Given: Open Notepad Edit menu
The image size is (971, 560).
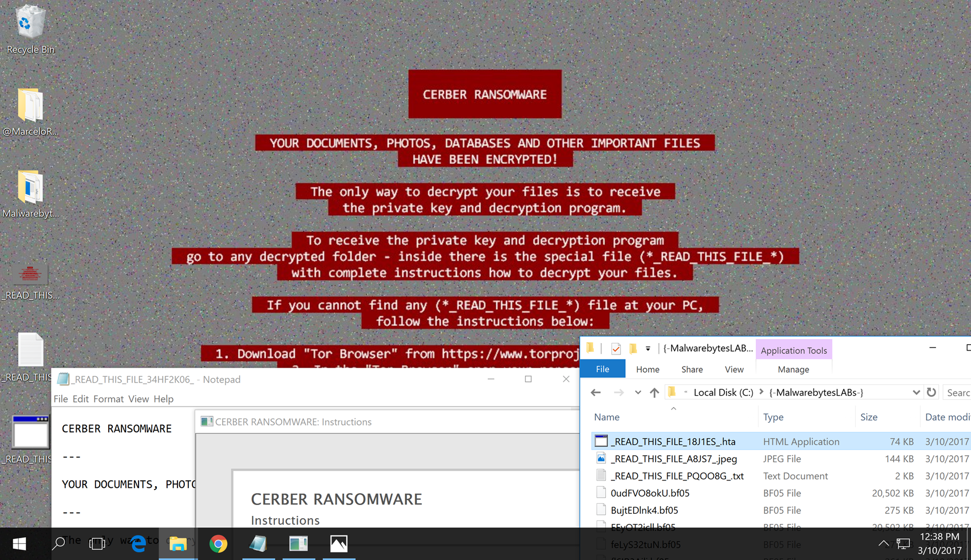Looking at the screenshot, I should click(81, 399).
